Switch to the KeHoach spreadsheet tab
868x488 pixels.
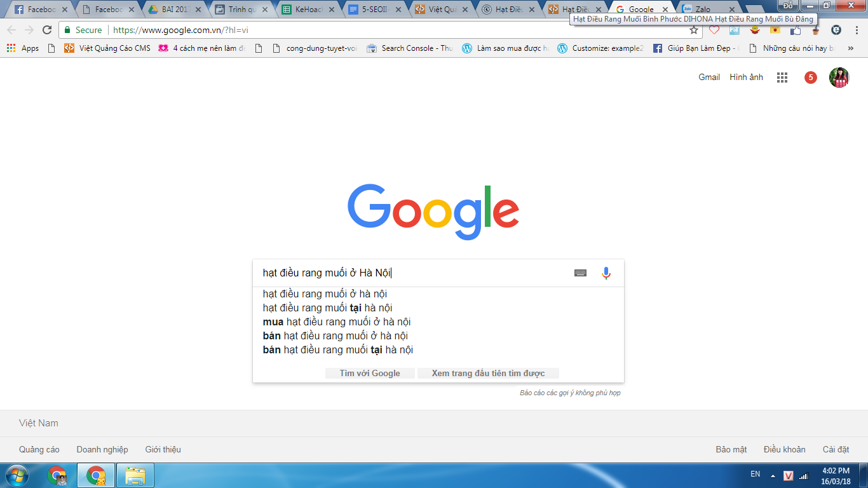(308, 10)
